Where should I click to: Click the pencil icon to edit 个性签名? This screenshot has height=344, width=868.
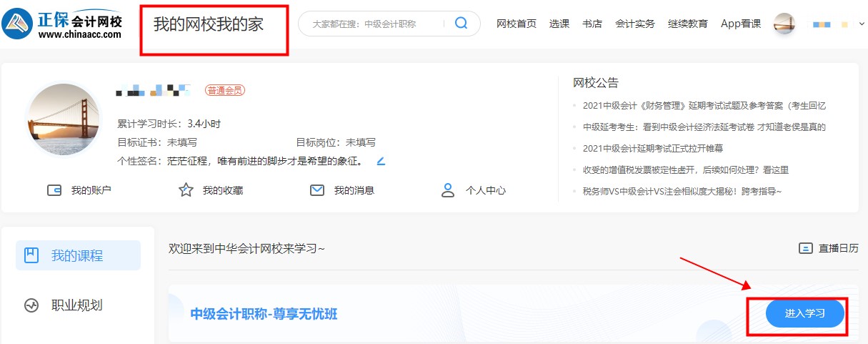tap(381, 161)
